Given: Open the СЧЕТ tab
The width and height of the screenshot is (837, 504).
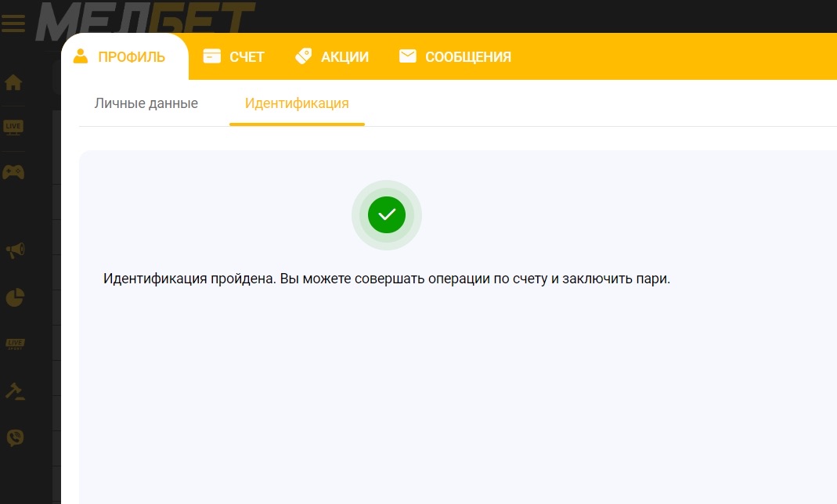Looking at the screenshot, I should point(247,56).
